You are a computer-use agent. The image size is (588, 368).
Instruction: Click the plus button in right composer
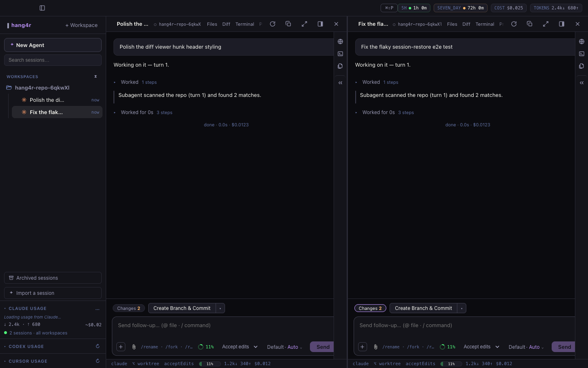point(362,347)
